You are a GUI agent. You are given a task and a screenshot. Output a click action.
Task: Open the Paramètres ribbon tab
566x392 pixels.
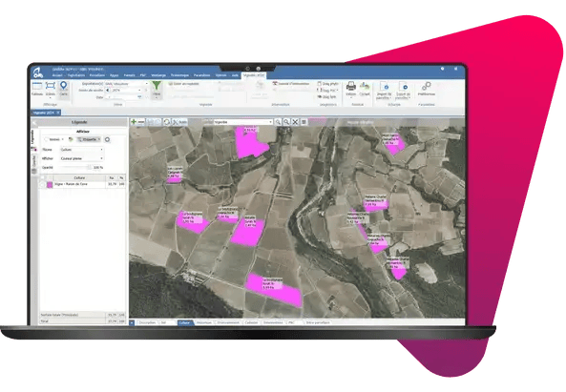point(201,75)
